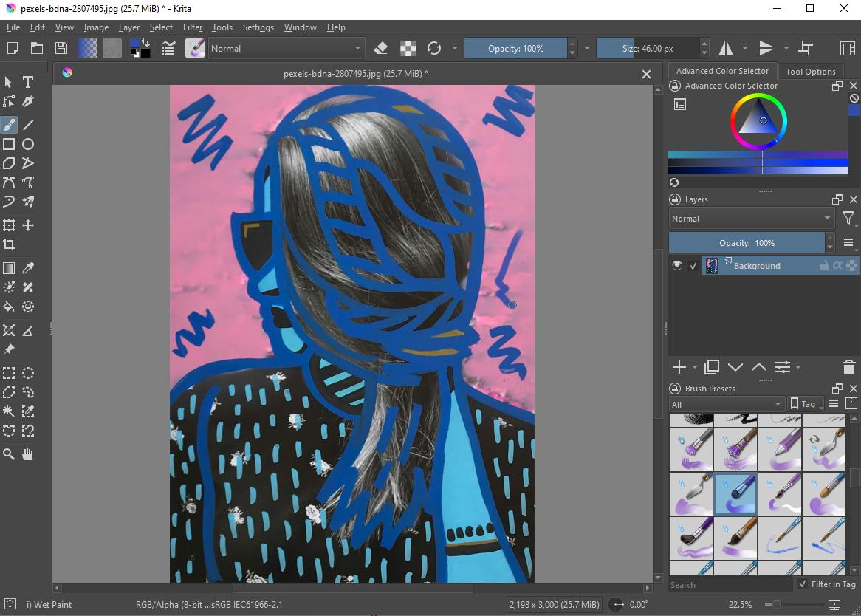861x616 pixels.
Task: Select the Zoom tool
Action: pos(9,454)
